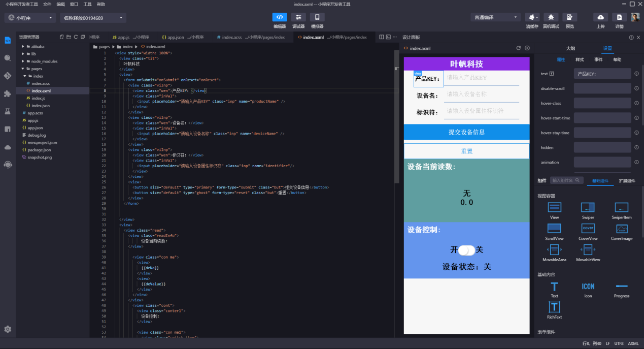Create a new folder in 资源管理器
The height and width of the screenshot is (349, 644).
tap(69, 37)
